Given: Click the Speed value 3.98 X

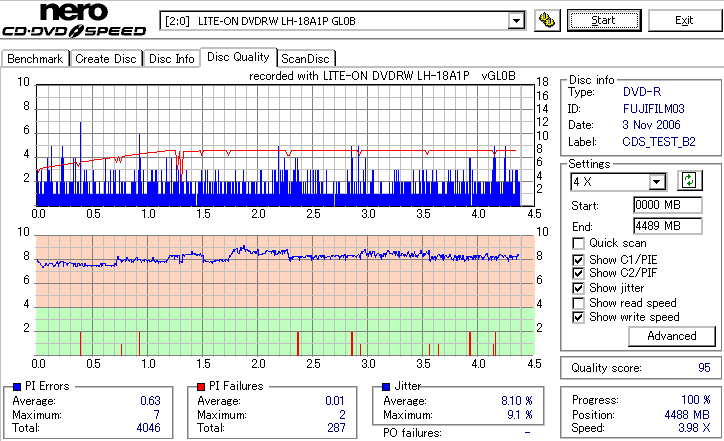Looking at the screenshot, I should tap(694, 428).
